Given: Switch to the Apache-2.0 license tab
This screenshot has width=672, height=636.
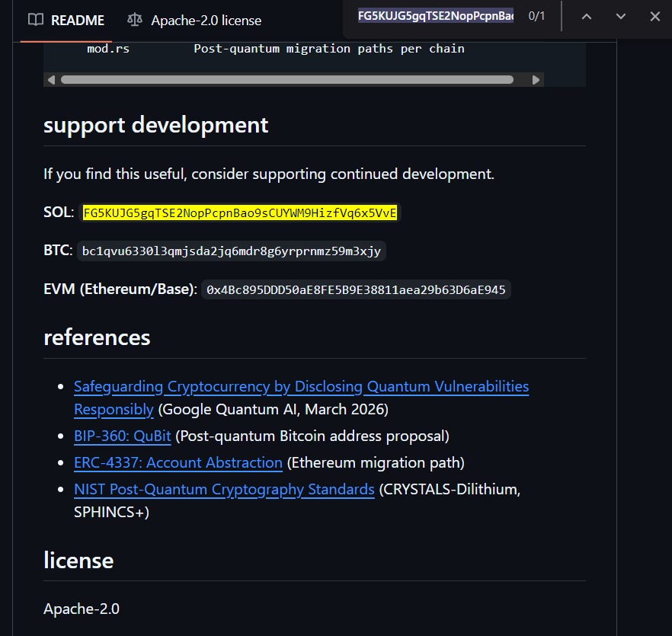Looking at the screenshot, I should (x=194, y=20).
